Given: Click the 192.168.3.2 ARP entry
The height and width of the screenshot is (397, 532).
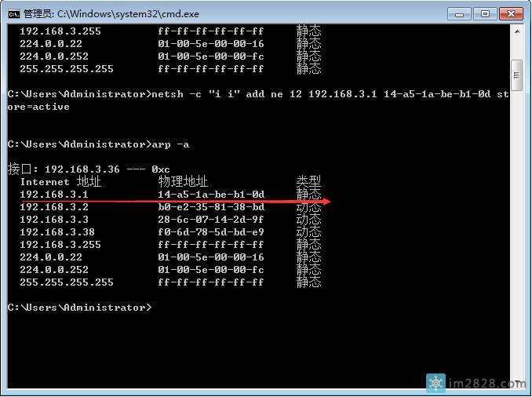Looking at the screenshot, I should (x=54, y=207).
